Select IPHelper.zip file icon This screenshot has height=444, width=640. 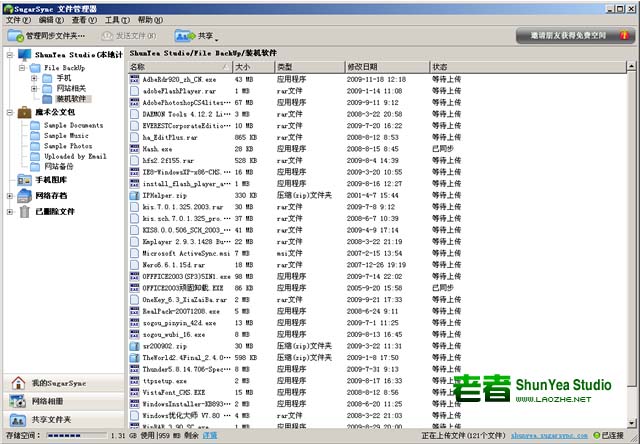[134, 195]
